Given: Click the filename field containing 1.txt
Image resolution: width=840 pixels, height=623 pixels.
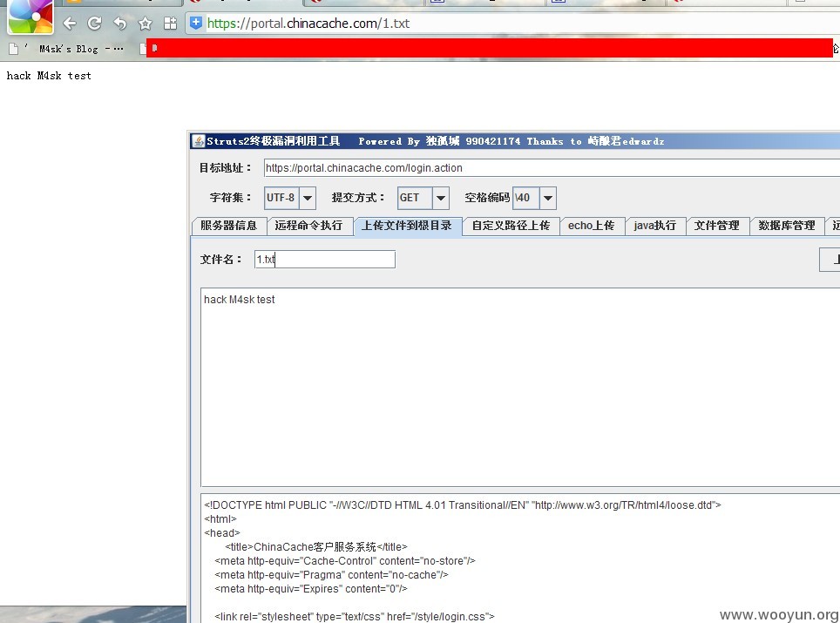Looking at the screenshot, I should pos(325,260).
